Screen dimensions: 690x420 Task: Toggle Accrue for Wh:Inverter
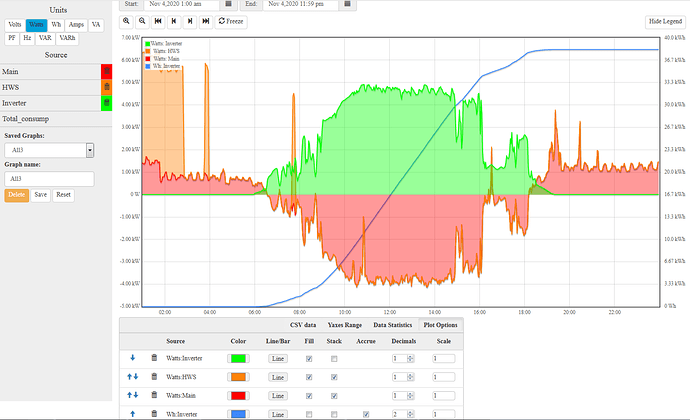point(366,414)
